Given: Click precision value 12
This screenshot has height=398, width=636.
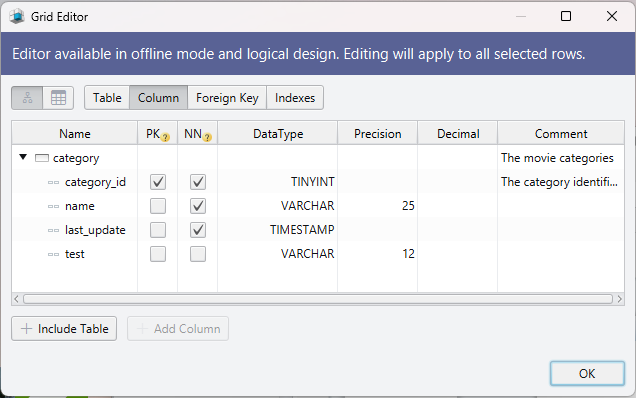Looking at the screenshot, I should (408, 254).
